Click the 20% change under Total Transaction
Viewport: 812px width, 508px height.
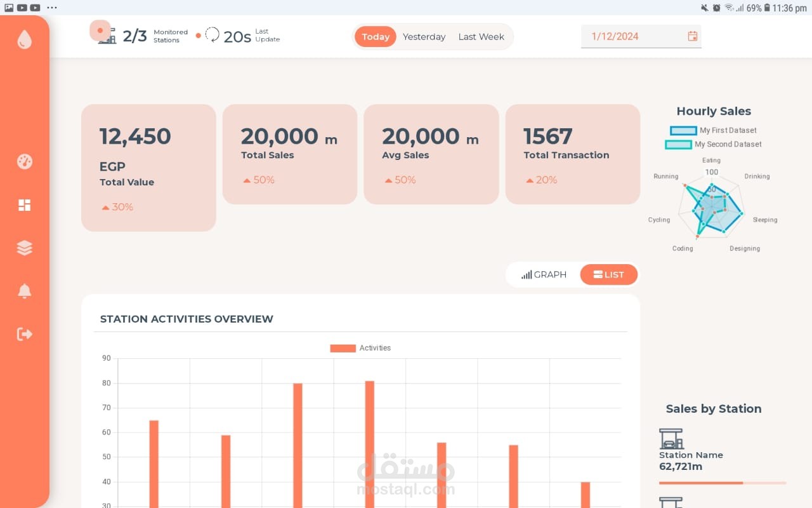pos(542,180)
